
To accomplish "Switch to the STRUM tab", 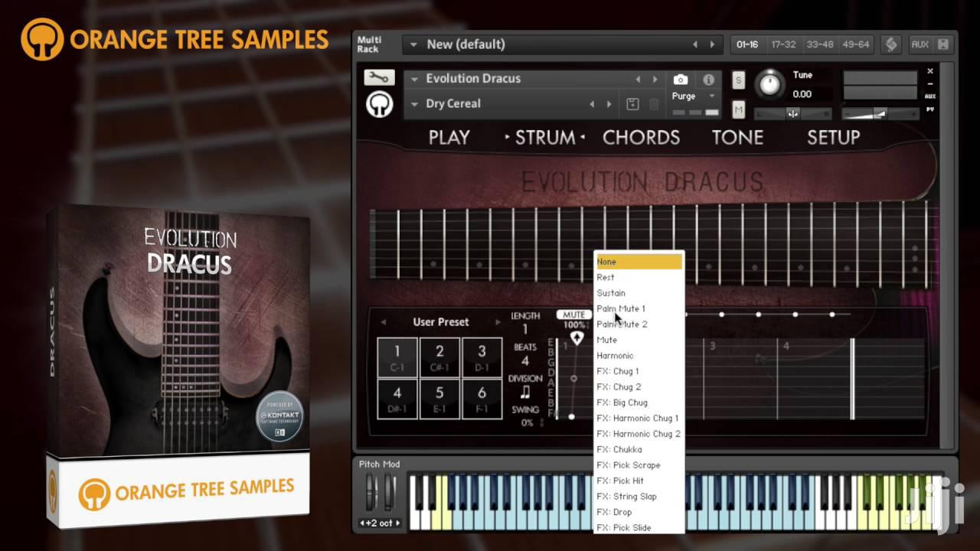I will click(x=545, y=138).
